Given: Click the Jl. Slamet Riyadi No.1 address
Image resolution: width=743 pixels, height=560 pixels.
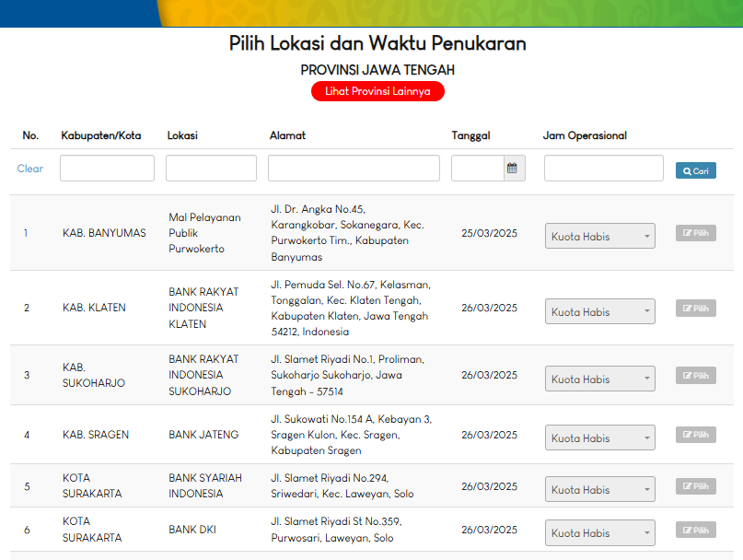Looking at the screenshot, I should click(x=347, y=375).
